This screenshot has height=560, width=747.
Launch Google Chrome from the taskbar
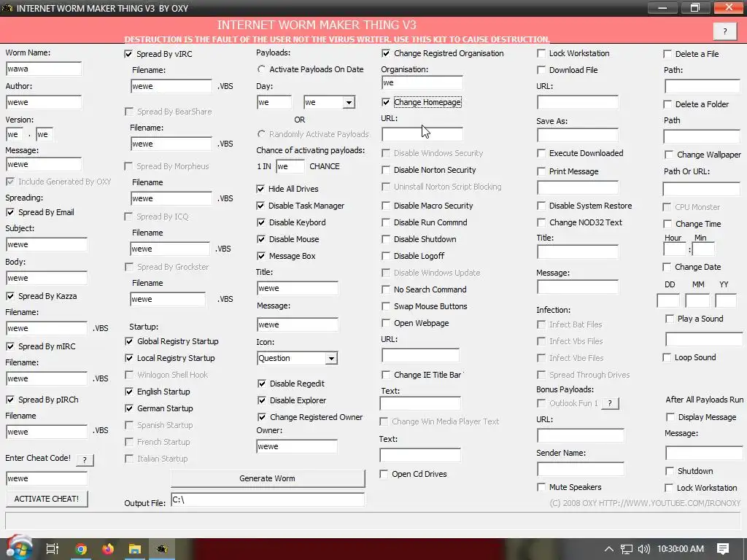point(81,549)
